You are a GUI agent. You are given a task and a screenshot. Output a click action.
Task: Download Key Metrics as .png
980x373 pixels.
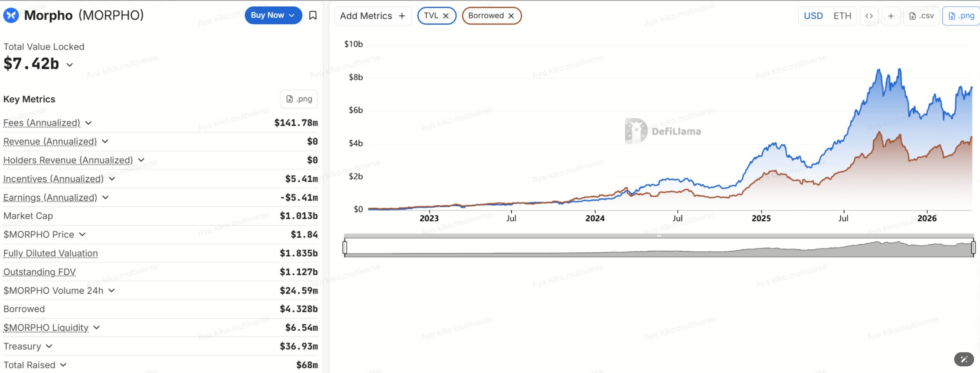[x=299, y=99]
